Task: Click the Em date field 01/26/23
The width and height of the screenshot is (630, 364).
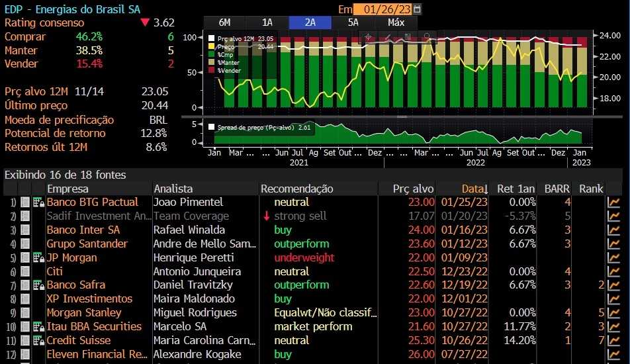Action: pyautogui.click(x=383, y=9)
